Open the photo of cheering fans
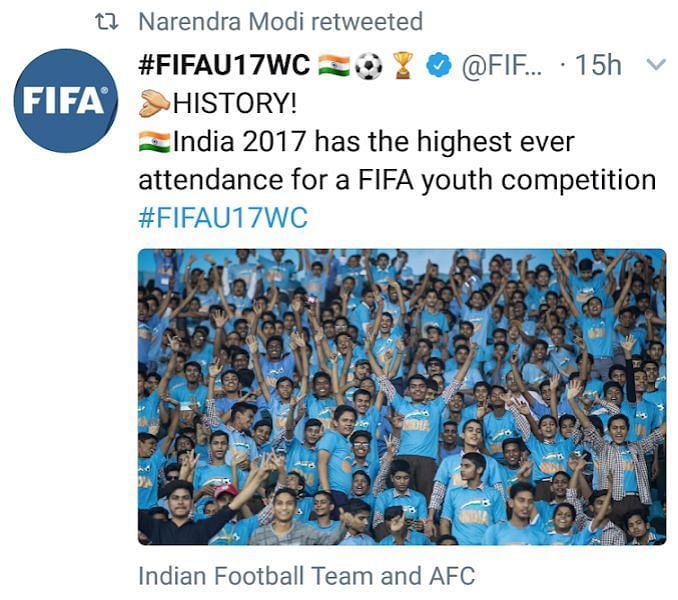The width and height of the screenshot is (678, 600). coord(401,396)
